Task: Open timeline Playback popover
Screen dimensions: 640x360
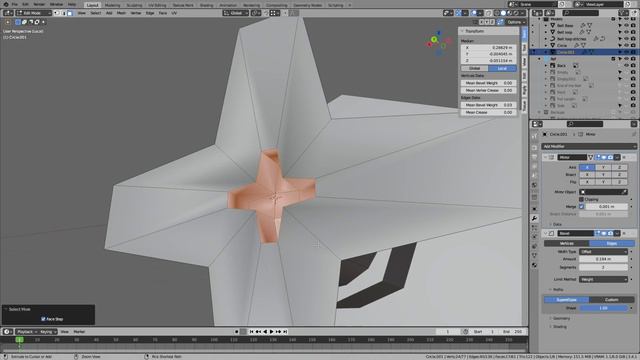Action: pos(27,332)
